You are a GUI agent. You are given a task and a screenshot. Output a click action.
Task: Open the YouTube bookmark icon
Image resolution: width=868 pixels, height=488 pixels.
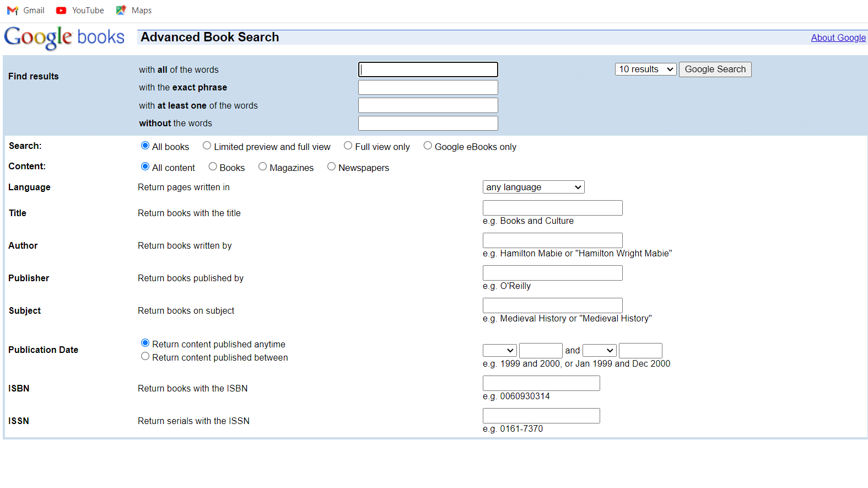[x=61, y=10]
